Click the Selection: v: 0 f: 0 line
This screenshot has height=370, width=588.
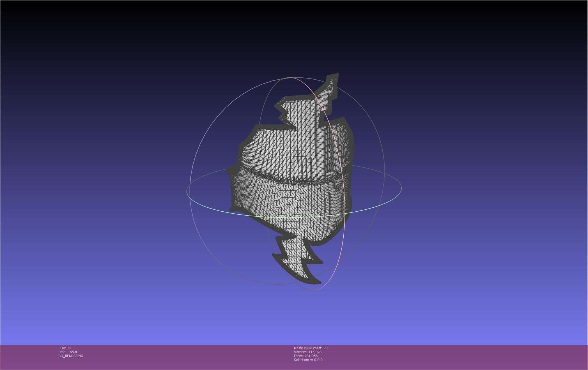(308, 360)
